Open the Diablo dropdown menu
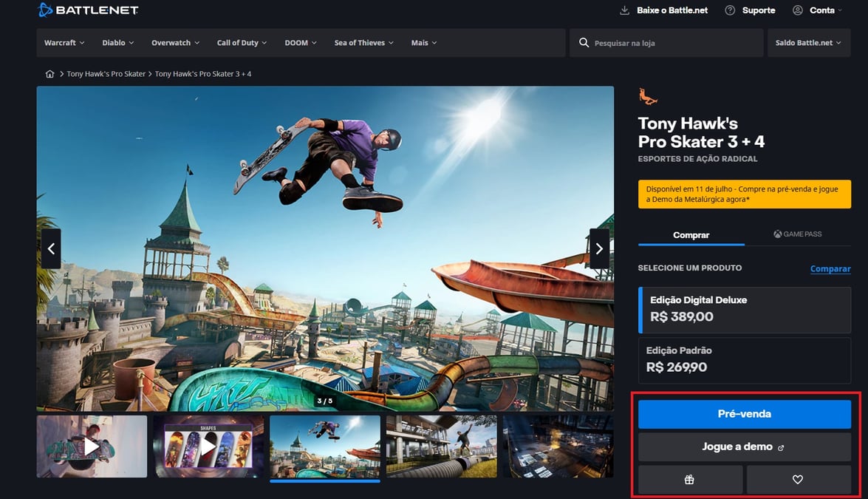Viewport: 868px width, 499px height. coord(118,43)
